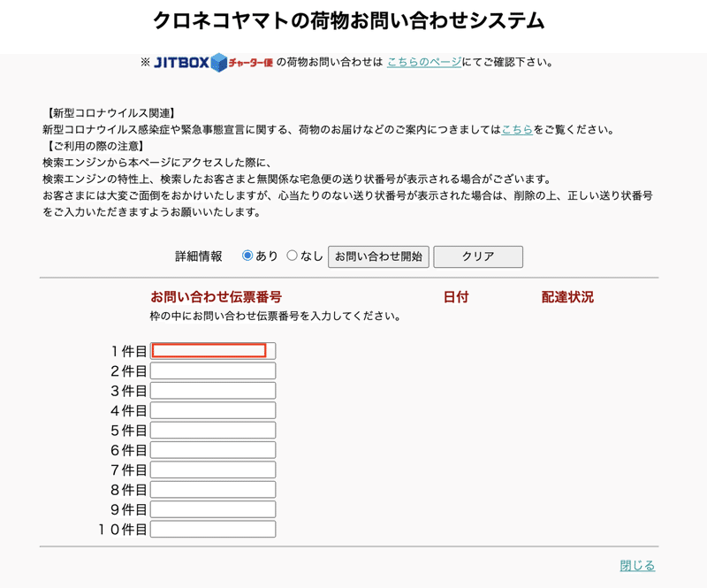Click the お問い合わせ開始 button
The image size is (707, 588).
[x=378, y=256]
